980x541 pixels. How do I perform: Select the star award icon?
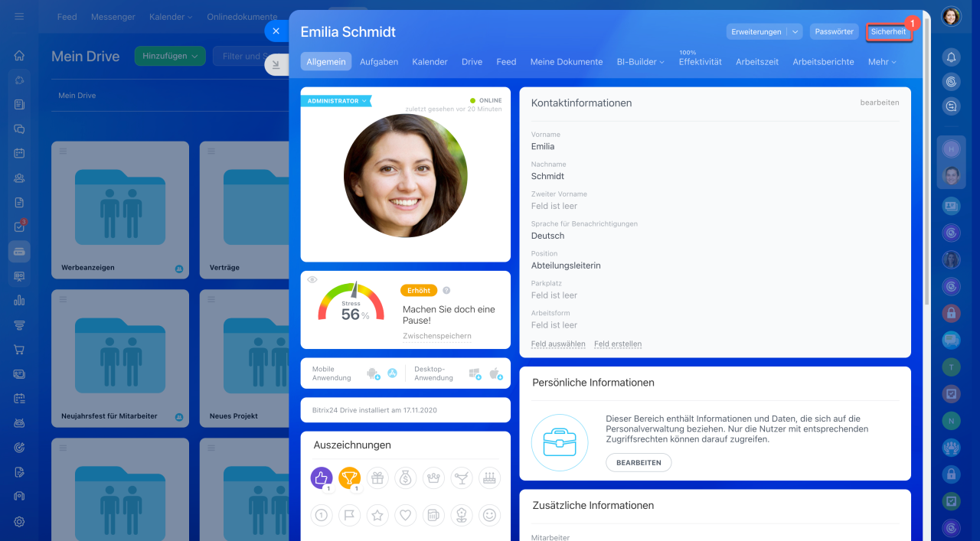[377, 515]
